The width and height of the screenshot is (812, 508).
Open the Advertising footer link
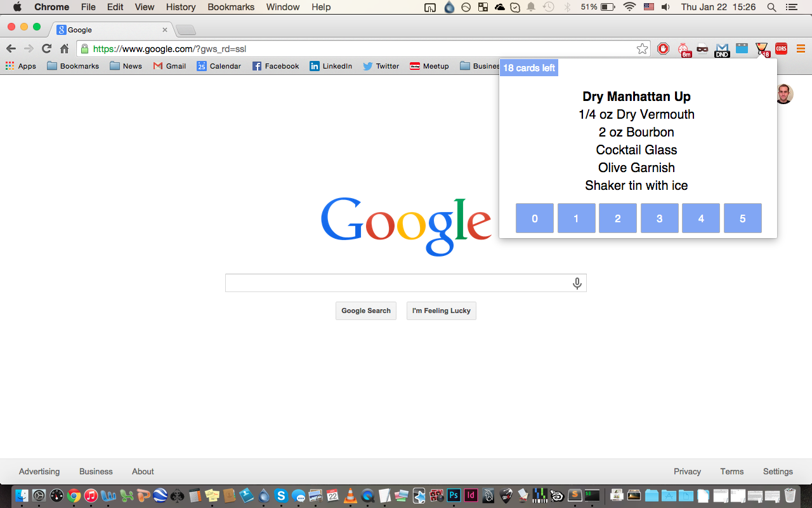[x=39, y=471]
